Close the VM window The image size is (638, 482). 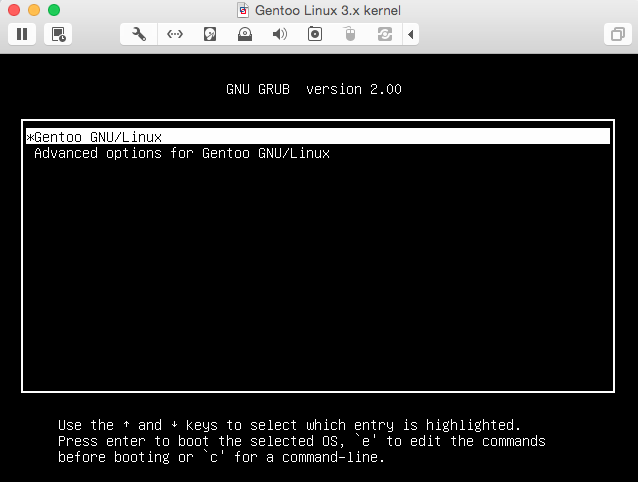coord(14,10)
